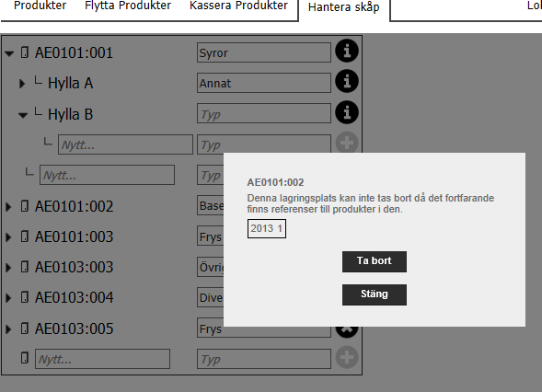
Task: Select the AE0101:001 tree label
Action: [74, 52]
